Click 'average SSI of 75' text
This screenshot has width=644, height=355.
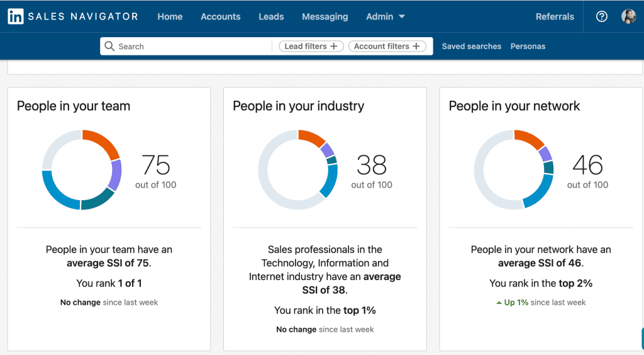[108, 263]
